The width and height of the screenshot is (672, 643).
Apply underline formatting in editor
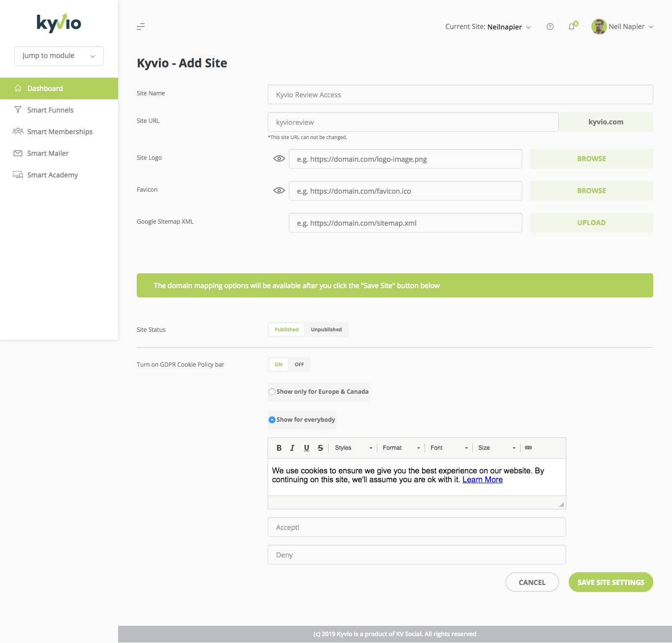coord(306,448)
